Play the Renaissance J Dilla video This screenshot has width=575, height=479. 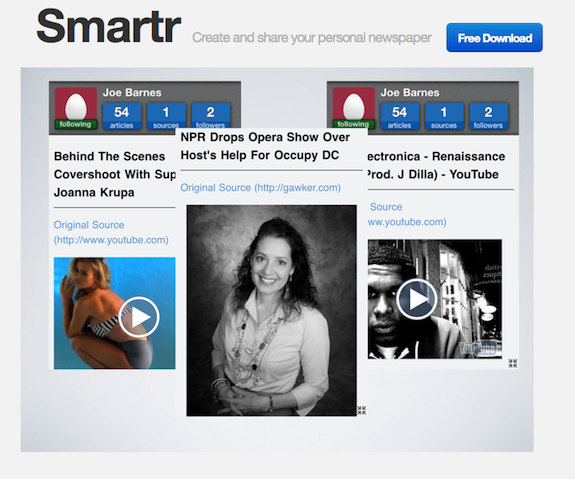click(417, 299)
